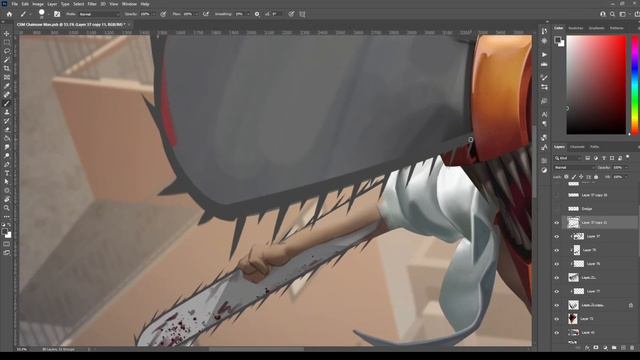Toggle the airbrush build-up icon

point(206,14)
